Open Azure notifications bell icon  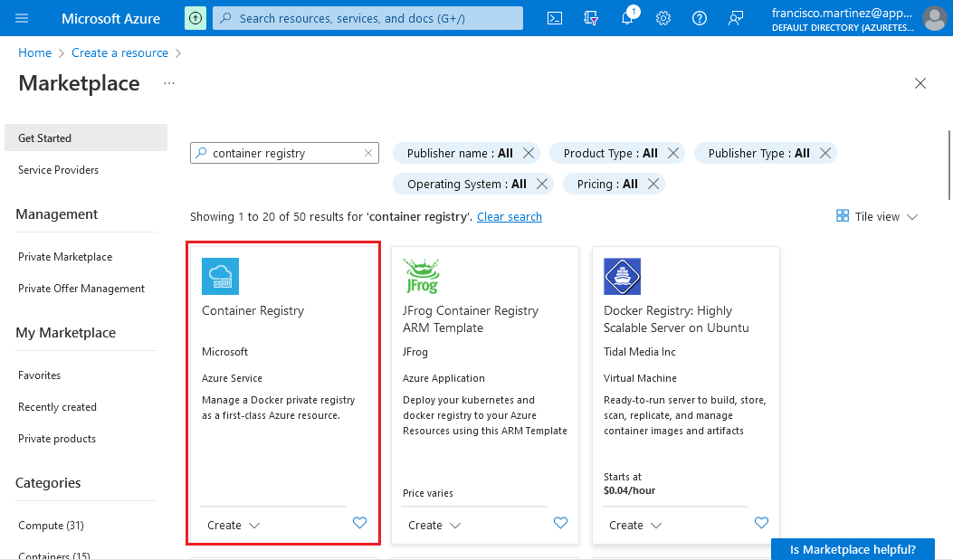[x=627, y=18]
